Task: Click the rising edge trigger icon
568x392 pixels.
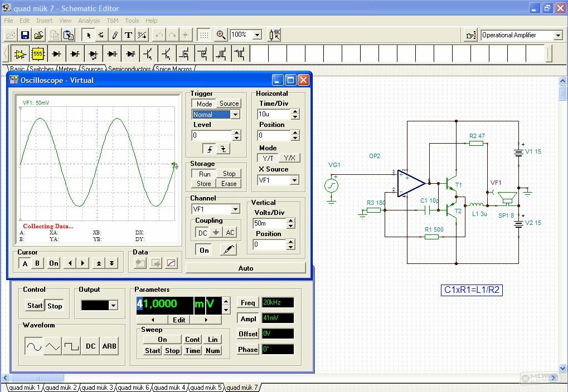Action: click(x=210, y=149)
